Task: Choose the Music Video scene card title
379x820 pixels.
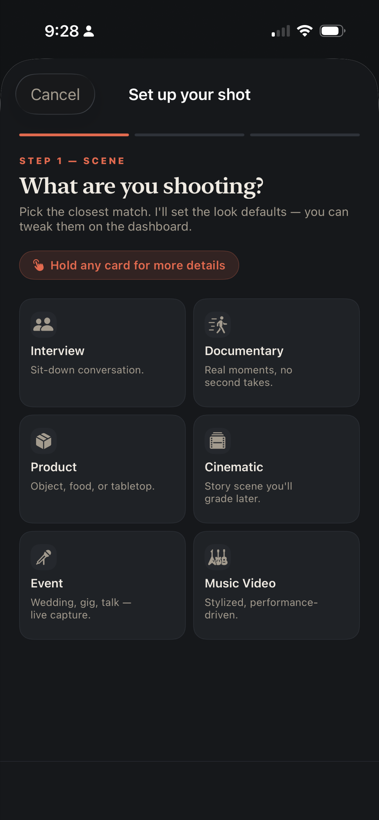Action: tap(240, 584)
